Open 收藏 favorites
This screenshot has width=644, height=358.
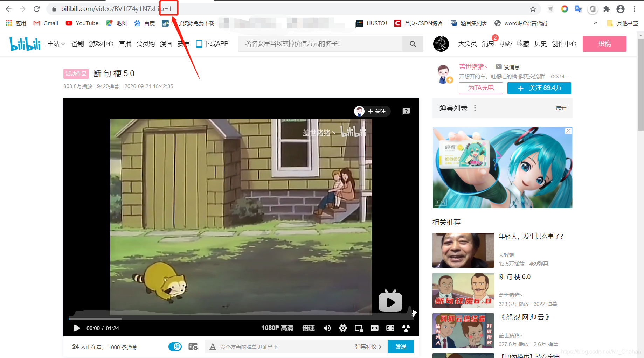(523, 44)
